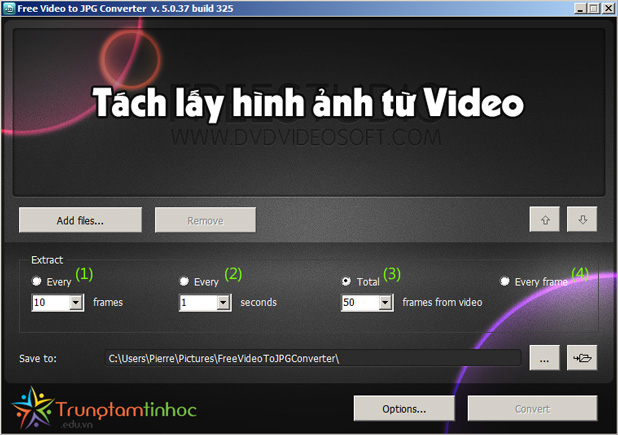Select the Every frame radio option
Screen dimensions: 618x435
click(x=504, y=281)
